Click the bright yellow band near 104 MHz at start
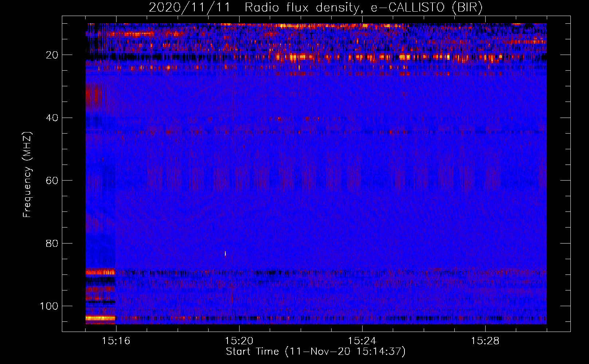Viewport: 589px width, 364px height. (x=100, y=318)
